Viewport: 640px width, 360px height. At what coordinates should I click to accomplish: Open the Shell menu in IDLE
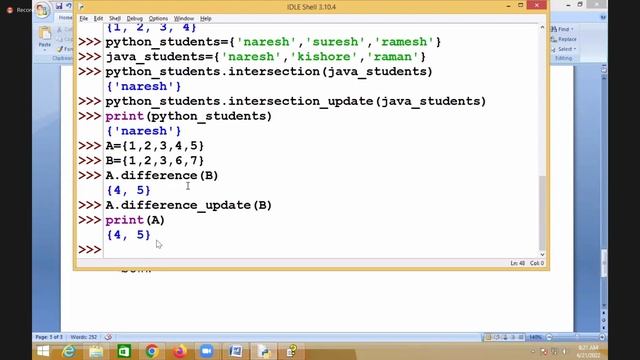tap(115, 18)
